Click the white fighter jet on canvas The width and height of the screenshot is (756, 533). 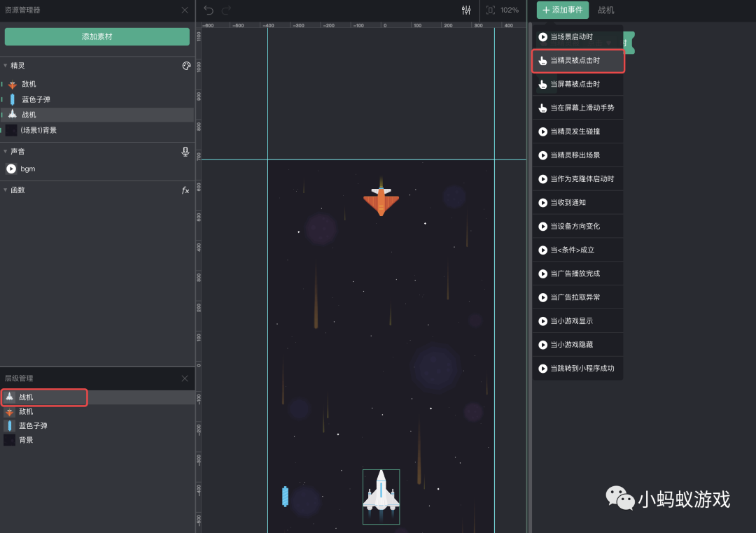click(x=381, y=497)
